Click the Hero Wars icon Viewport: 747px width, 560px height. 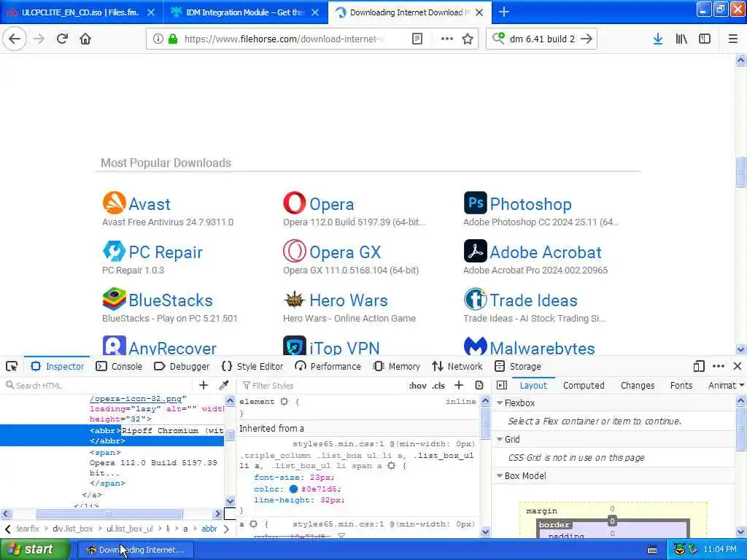click(x=295, y=299)
